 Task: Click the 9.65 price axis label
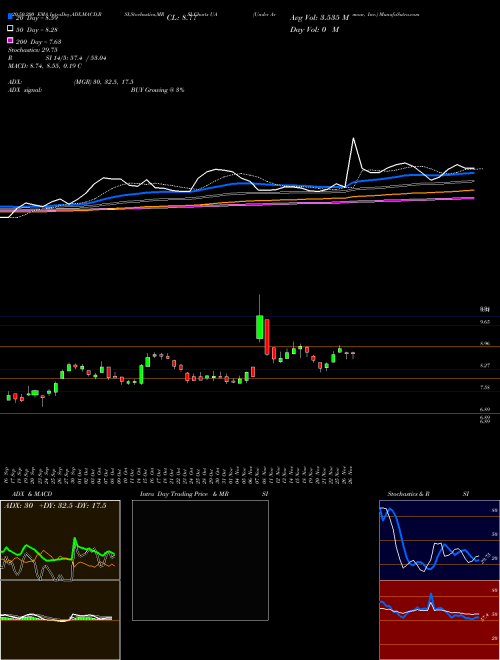(x=485, y=322)
